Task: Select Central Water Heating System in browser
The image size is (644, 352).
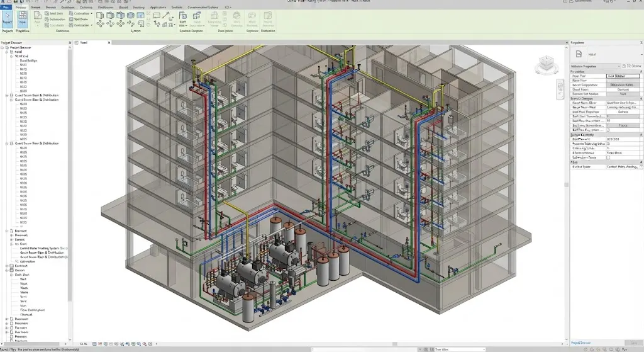Action: (x=43, y=248)
